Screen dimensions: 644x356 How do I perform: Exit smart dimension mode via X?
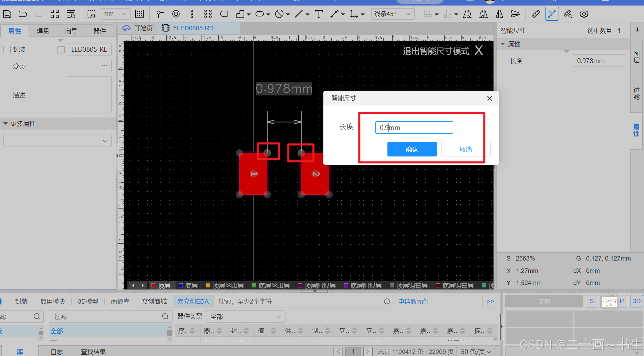(x=478, y=51)
